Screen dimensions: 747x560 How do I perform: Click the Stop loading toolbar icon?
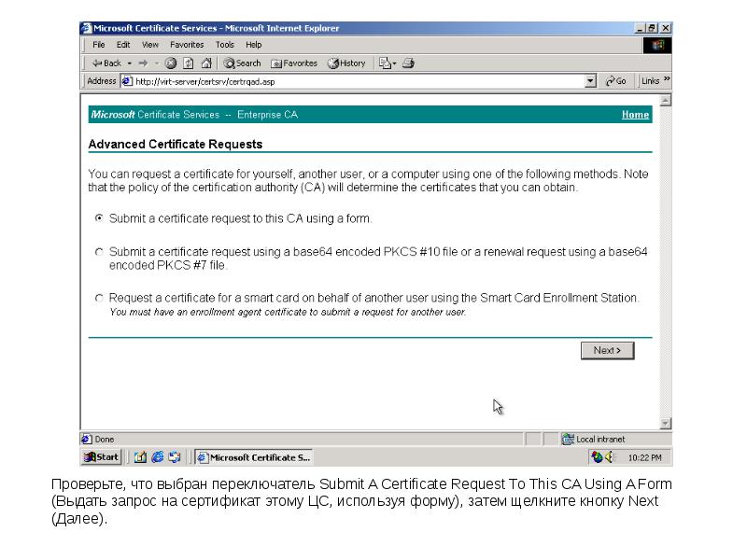point(171,63)
